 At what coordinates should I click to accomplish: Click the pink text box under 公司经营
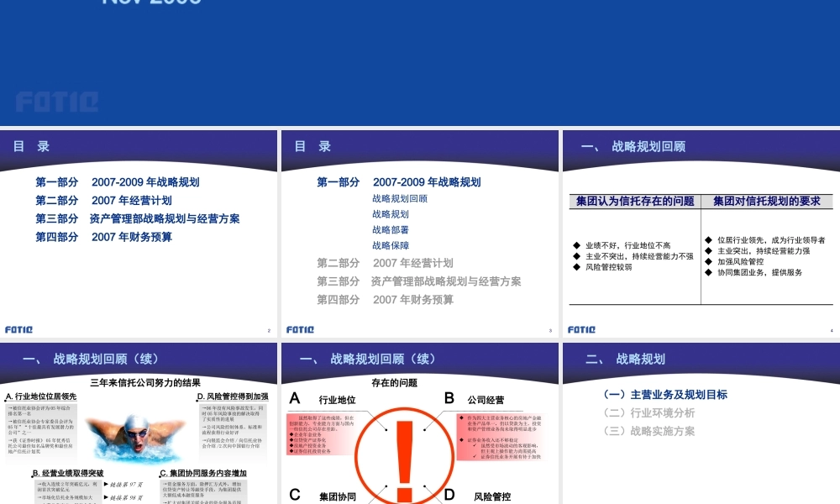501,437
